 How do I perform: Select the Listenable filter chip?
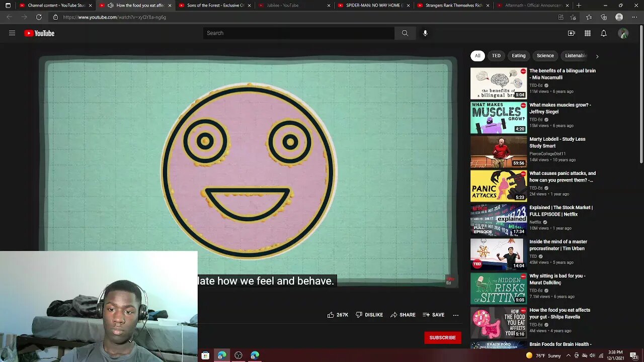(x=576, y=56)
